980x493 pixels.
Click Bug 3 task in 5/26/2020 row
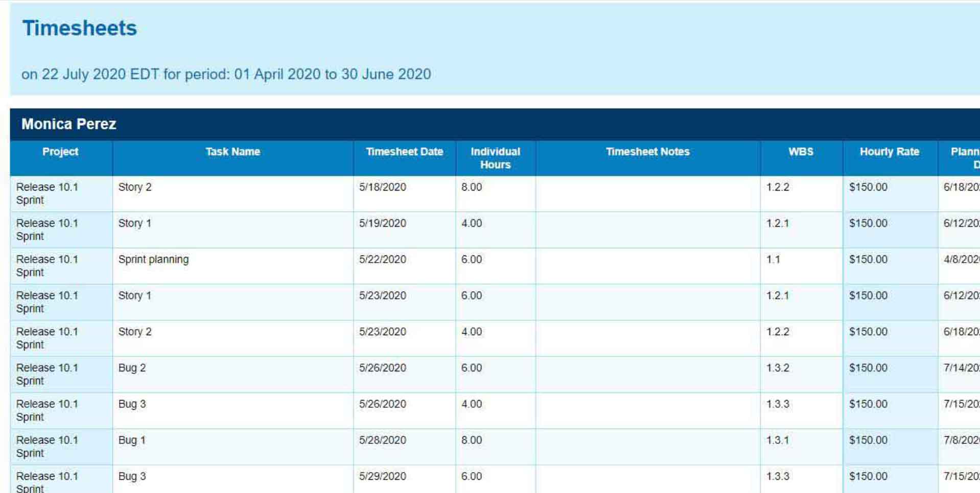point(132,405)
